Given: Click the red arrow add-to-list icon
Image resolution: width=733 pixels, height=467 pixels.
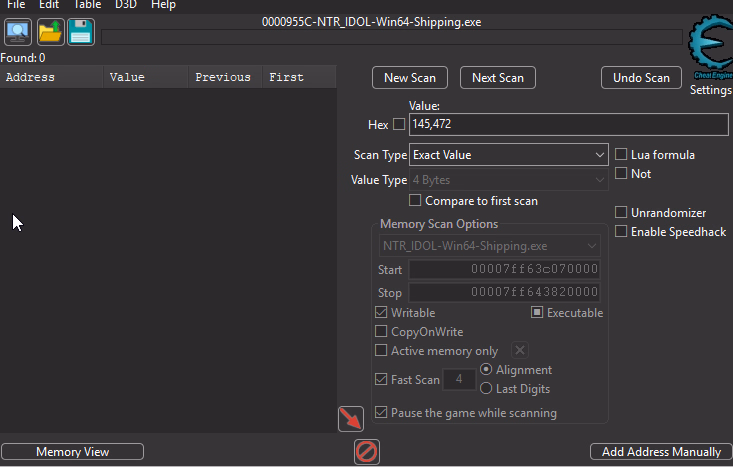Looking at the screenshot, I should pyautogui.click(x=351, y=419).
